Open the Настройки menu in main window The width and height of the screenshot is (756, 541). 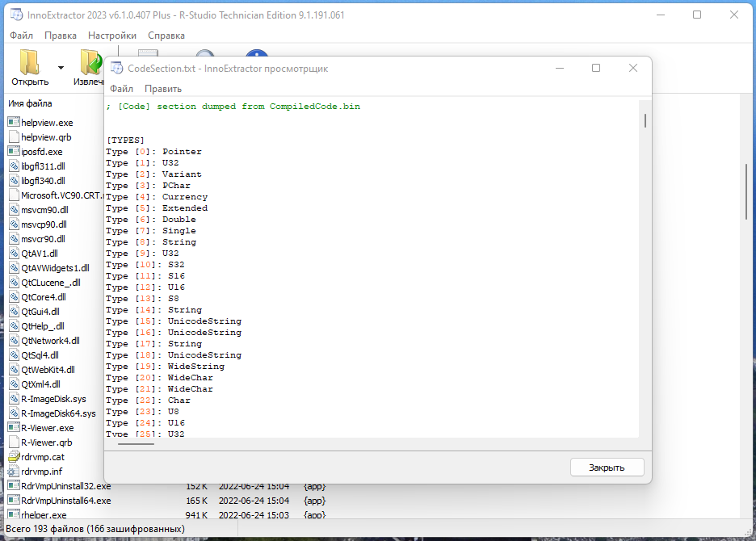tap(111, 36)
